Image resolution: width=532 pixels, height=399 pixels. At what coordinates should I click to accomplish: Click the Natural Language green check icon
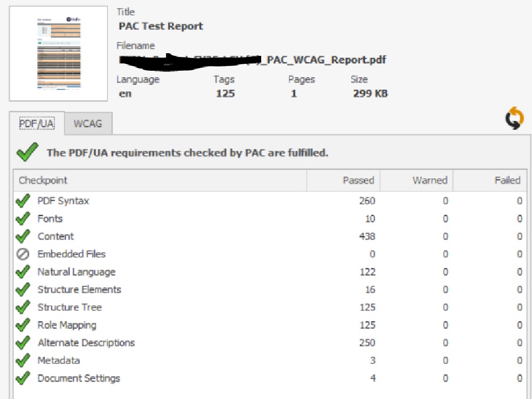(23, 271)
